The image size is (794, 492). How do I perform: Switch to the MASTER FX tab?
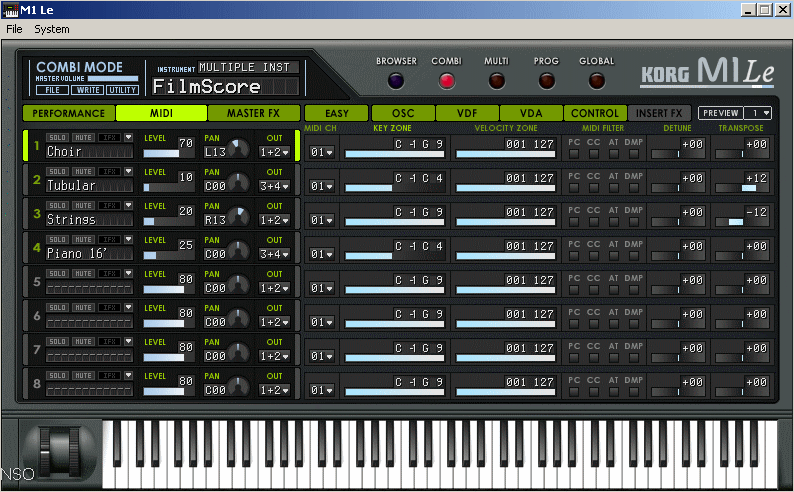coord(253,113)
